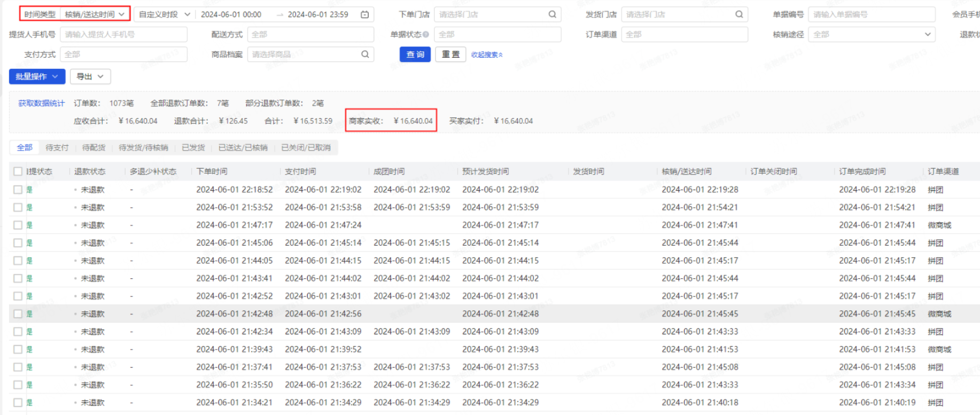Go to the 已发货 tab
Viewport: 980px width, 415px height.
[x=193, y=147]
